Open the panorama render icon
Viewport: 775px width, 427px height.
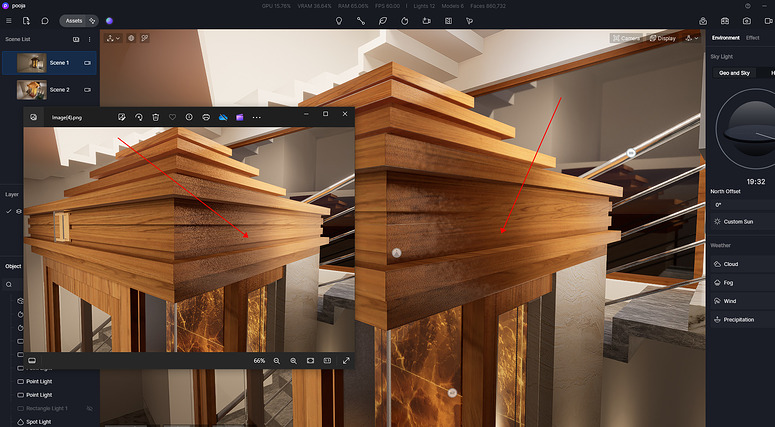(x=725, y=21)
